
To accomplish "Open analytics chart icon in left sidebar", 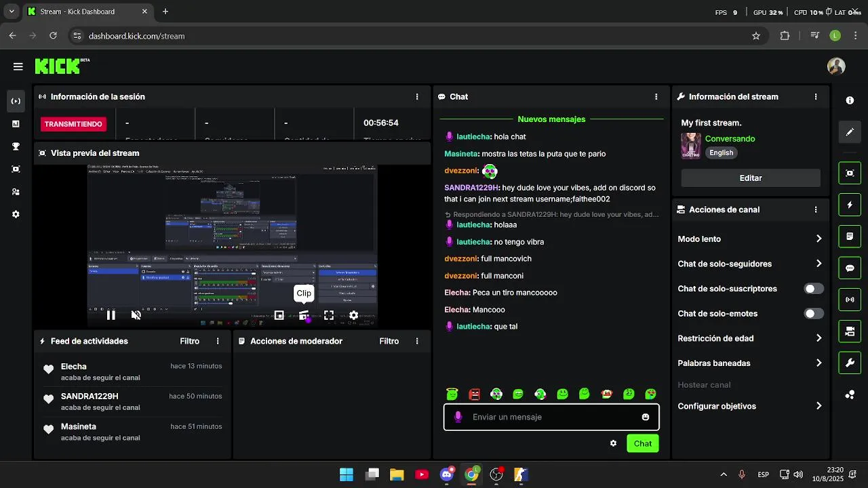I will [x=16, y=124].
